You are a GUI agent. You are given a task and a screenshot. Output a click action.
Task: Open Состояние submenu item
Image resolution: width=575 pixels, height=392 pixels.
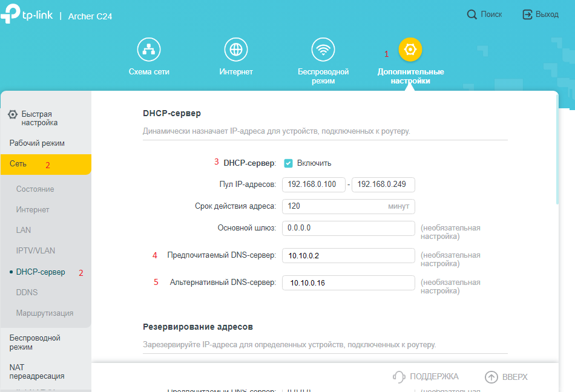pos(35,189)
